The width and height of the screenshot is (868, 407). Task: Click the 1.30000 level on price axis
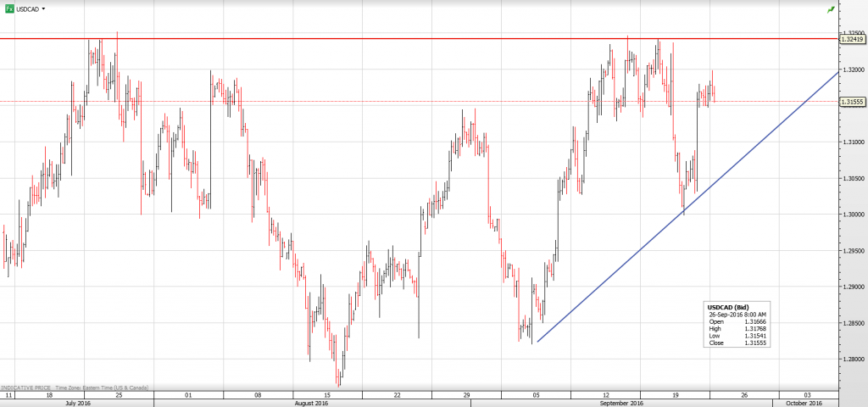tap(852, 215)
